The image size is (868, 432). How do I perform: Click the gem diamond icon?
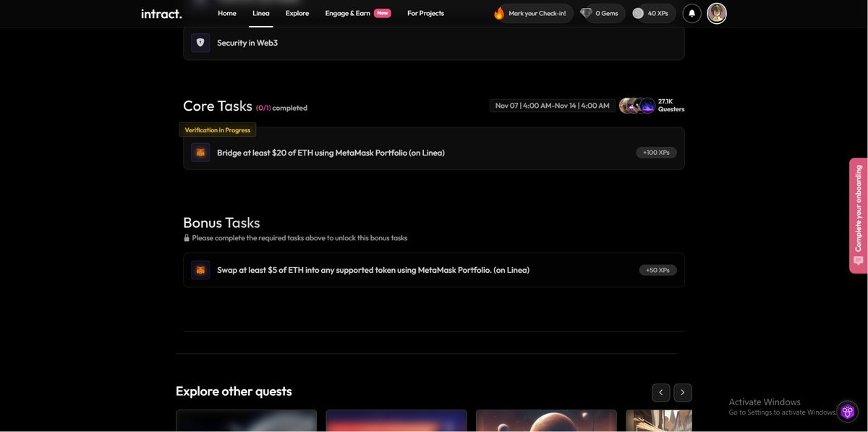pos(586,13)
